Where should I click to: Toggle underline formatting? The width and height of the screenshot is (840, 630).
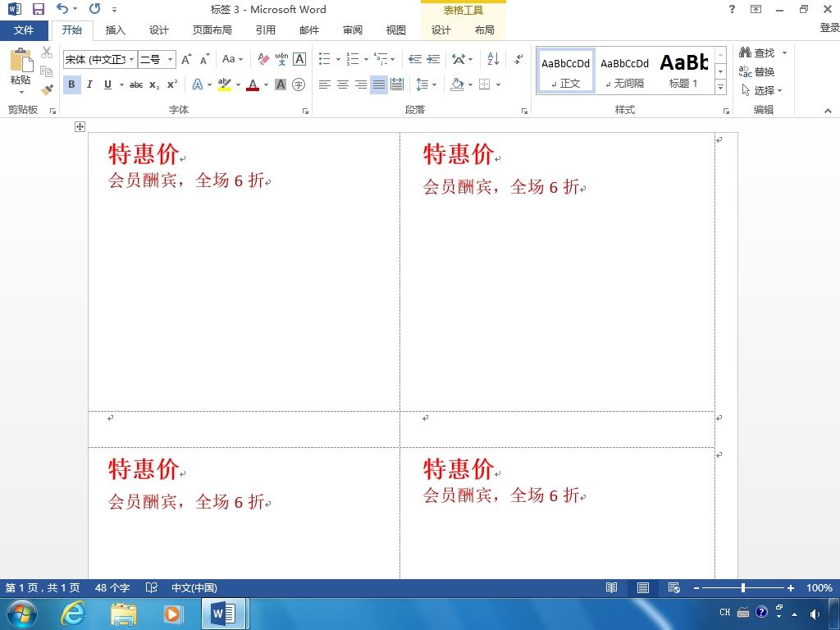coord(107,84)
